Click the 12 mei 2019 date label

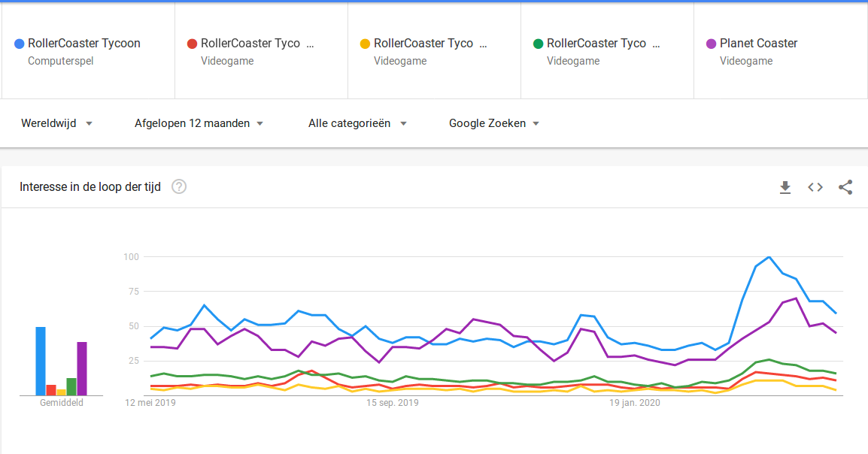[150, 403]
